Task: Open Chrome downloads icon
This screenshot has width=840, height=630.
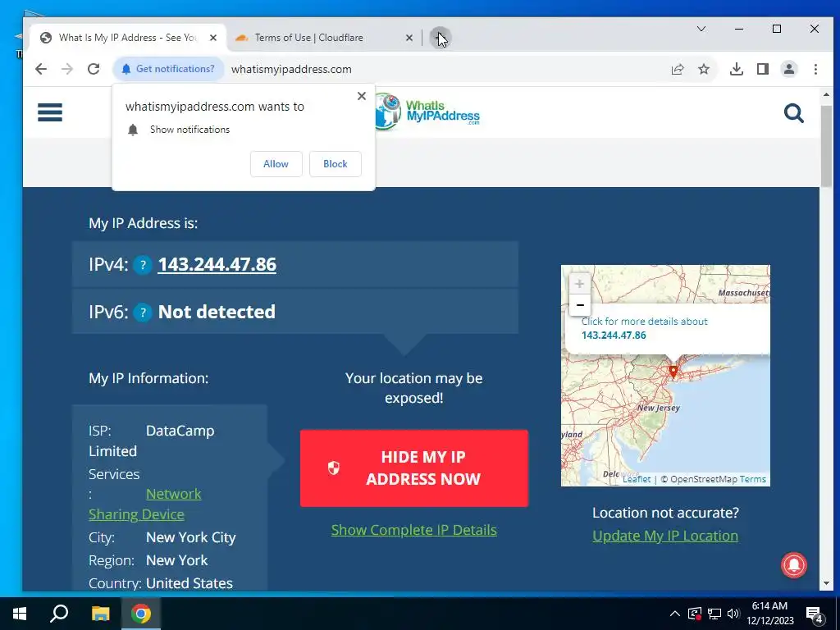Action: [x=737, y=69]
